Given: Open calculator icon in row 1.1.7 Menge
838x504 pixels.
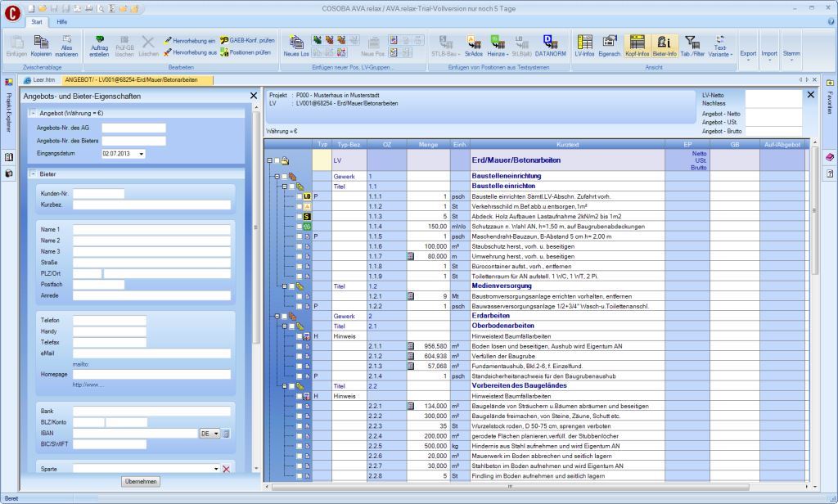Looking at the screenshot, I should coord(412,256).
